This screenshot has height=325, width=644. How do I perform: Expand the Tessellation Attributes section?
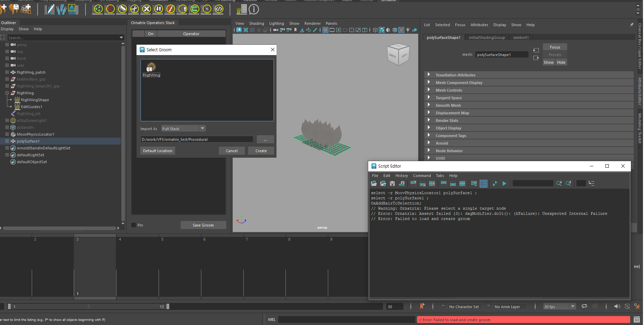(429, 75)
